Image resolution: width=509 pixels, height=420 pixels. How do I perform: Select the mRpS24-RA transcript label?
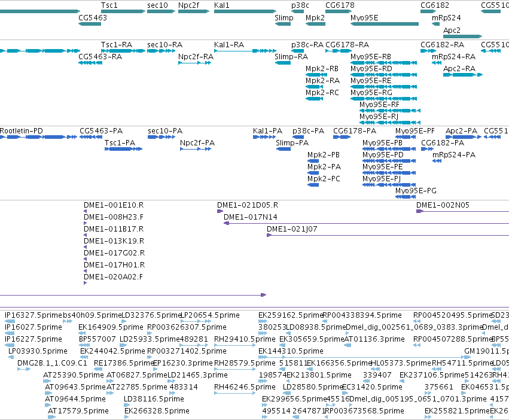(453, 57)
